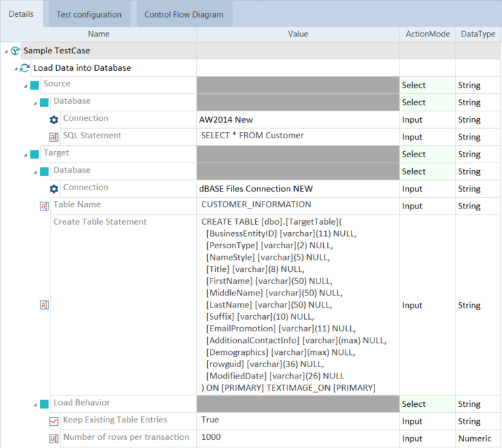The height and width of the screenshot is (448, 502).
Task: Click the gear icon beside dBASE Files Connection
Action: 54,189
